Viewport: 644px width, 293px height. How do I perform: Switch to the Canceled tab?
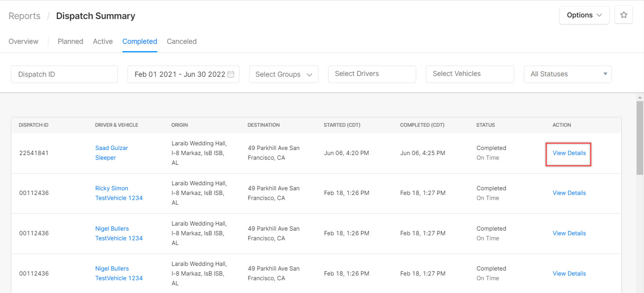pyautogui.click(x=182, y=41)
